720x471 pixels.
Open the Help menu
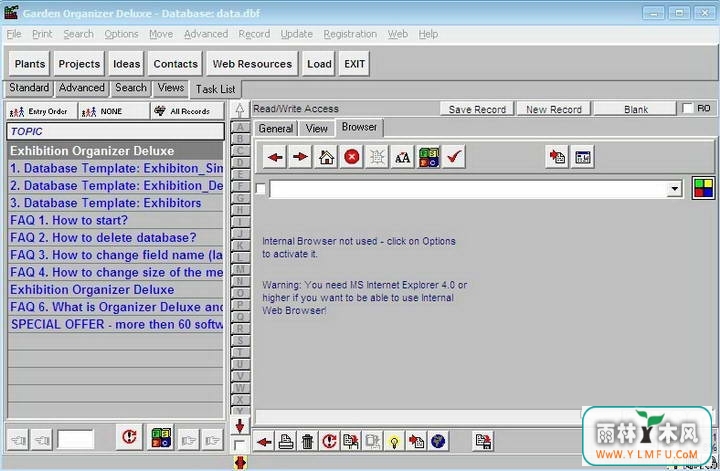pos(428,34)
